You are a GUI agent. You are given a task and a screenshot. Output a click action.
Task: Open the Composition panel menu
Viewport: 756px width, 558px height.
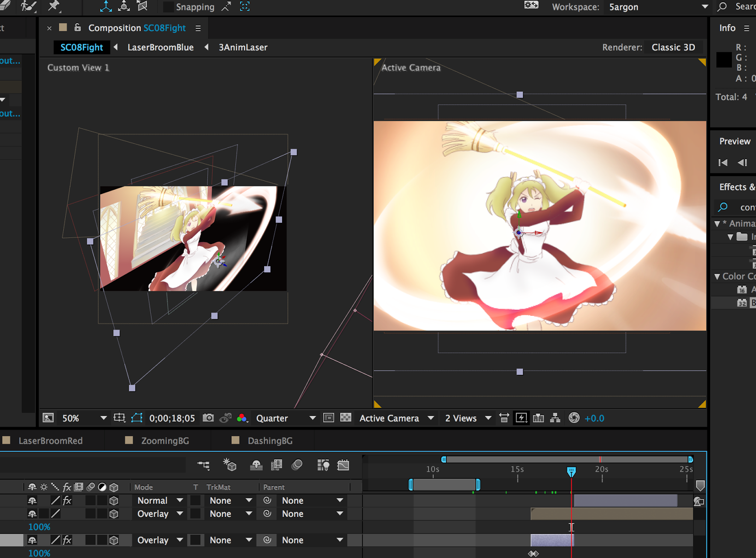tap(198, 28)
